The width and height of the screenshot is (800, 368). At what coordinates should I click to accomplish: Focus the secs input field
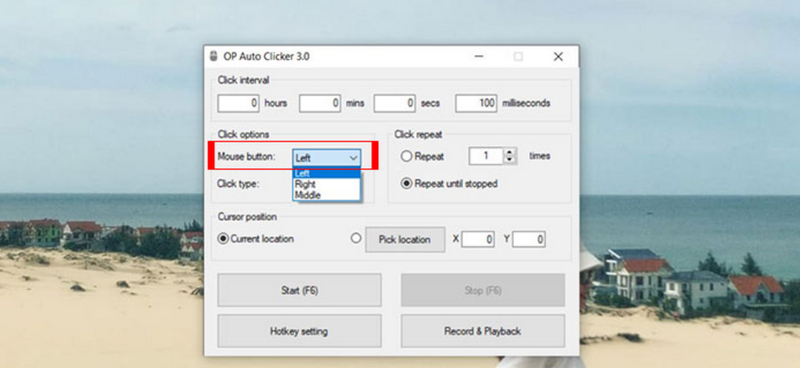pyautogui.click(x=394, y=103)
